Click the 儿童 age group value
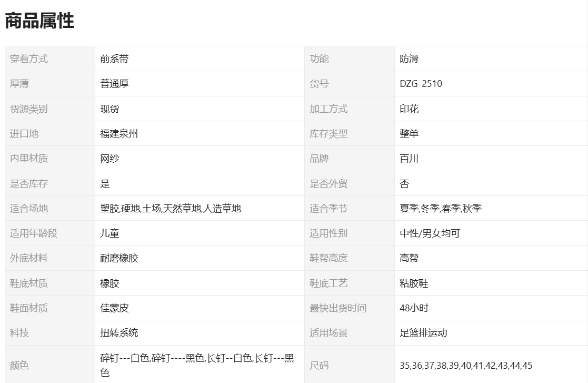Viewport: 588px width, 383px height. tap(109, 233)
